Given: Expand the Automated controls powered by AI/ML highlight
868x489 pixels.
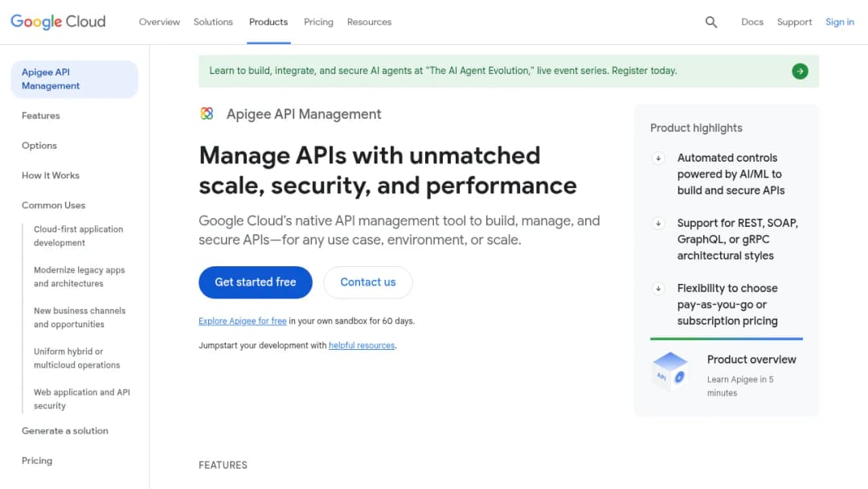Looking at the screenshot, I should (658, 158).
